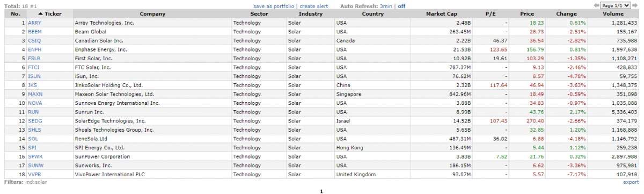Sort by the P/E column header

click(492, 14)
